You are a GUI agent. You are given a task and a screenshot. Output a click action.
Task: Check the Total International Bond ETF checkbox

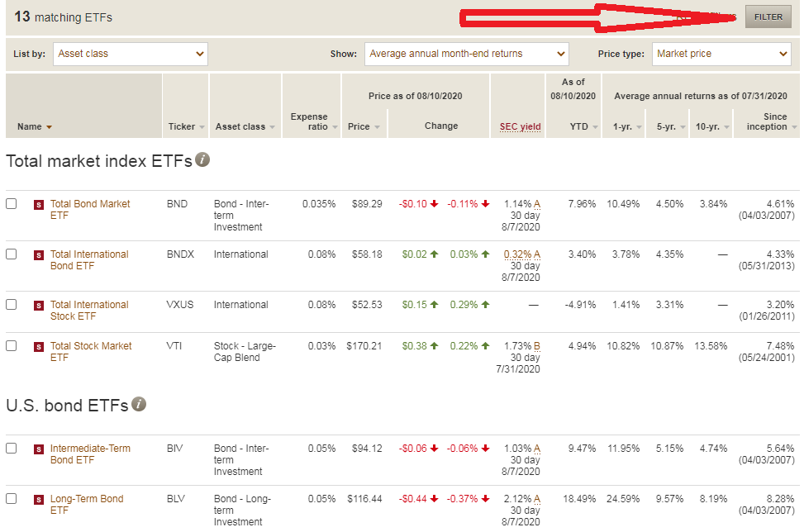coord(12,254)
